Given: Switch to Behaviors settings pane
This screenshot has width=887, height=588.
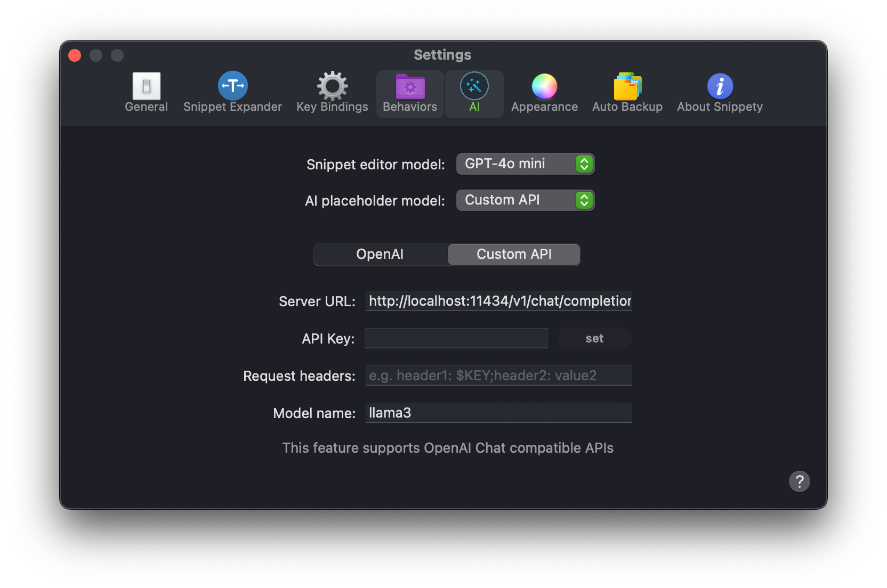Looking at the screenshot, I should pos(410,93).
